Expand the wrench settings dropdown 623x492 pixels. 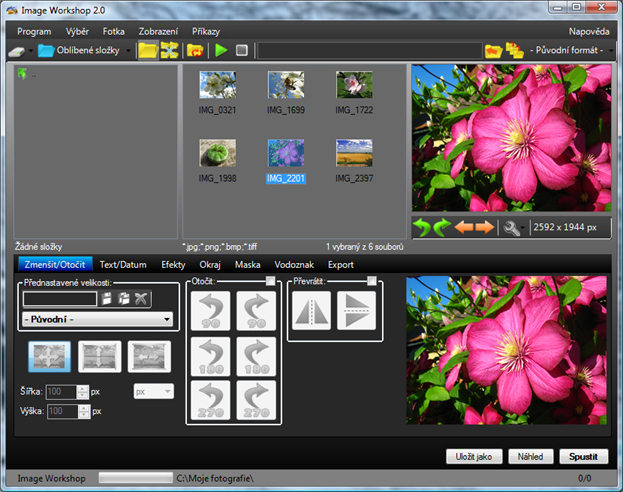click(x=514, y=228)
